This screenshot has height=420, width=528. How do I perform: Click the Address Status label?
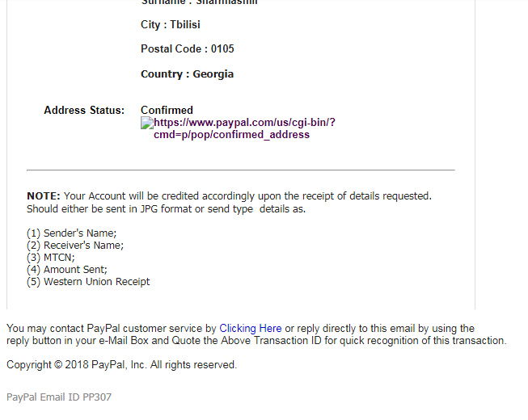tap(84, 111)
